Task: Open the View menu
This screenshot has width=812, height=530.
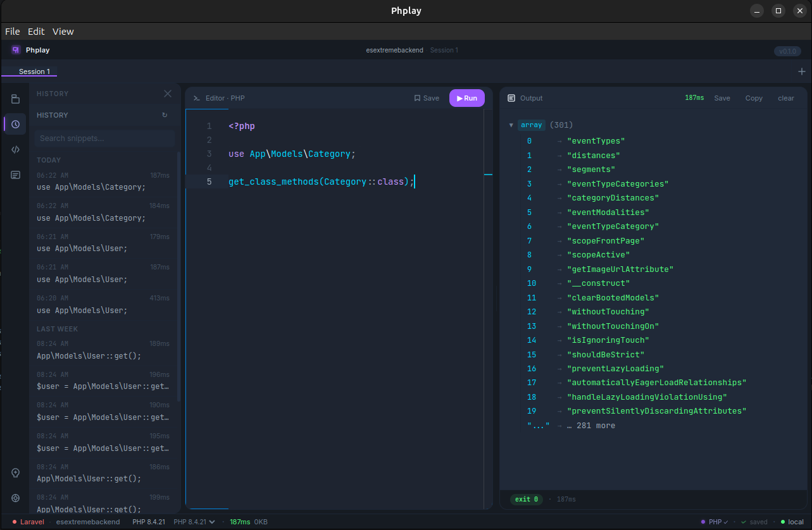Action: [x=63, y=31]
